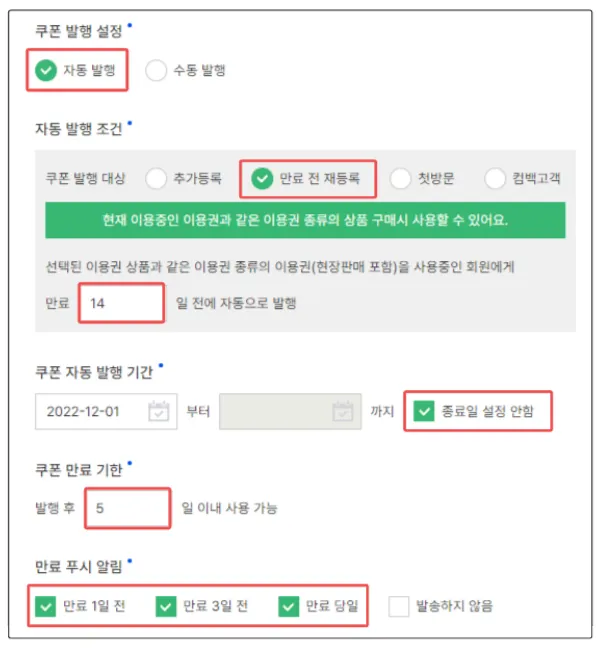This screenshot has width=607, height=648.
Task: Select 추가등록 as coupon target
Action: pos(156,179)
